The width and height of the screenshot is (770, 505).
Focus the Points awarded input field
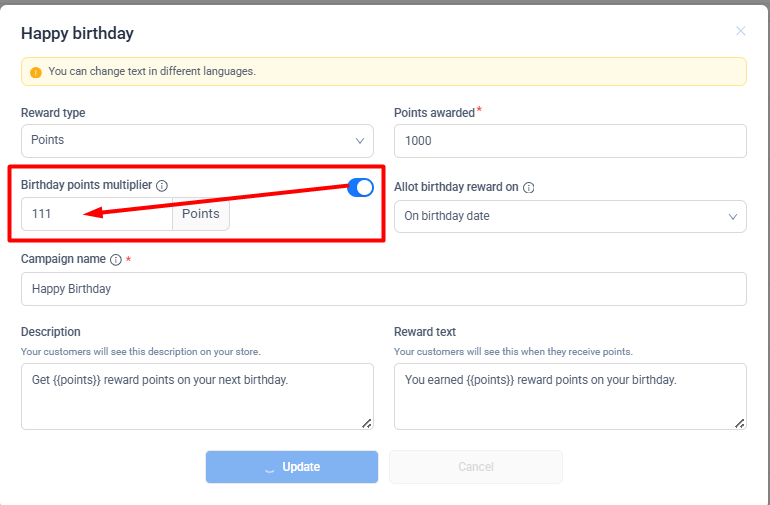(570, 141)
